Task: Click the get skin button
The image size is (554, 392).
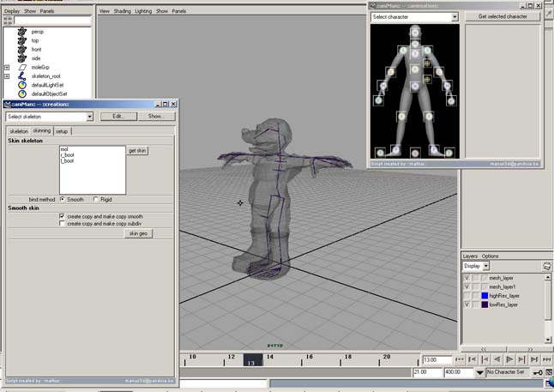Action: click(137, 151)
